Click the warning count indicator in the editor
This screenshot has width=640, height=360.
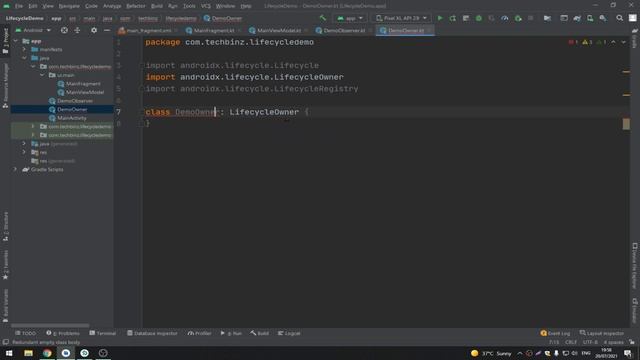[x=587, y=42]
